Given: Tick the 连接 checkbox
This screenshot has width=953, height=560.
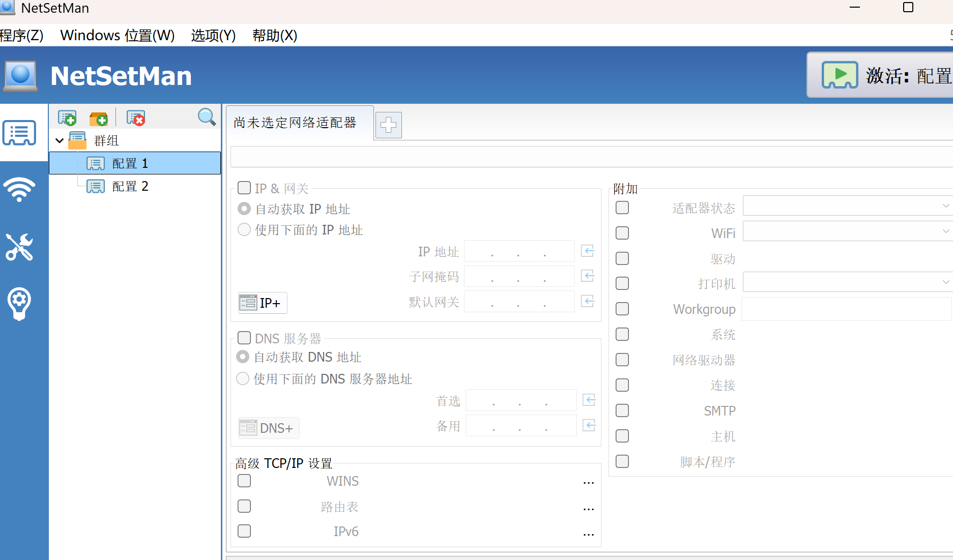Looking at the screenshot, I should (x=622, y=385).
